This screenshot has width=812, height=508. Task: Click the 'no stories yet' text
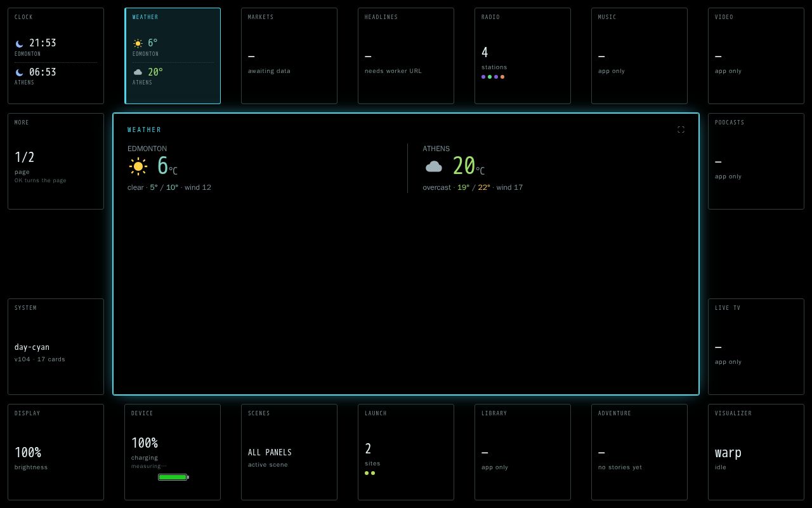[x=620, y=467]
